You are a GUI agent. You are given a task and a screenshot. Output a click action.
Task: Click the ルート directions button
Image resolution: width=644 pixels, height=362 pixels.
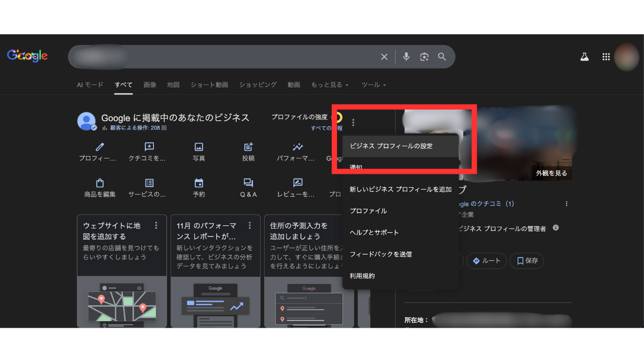(x=486, y=261)
